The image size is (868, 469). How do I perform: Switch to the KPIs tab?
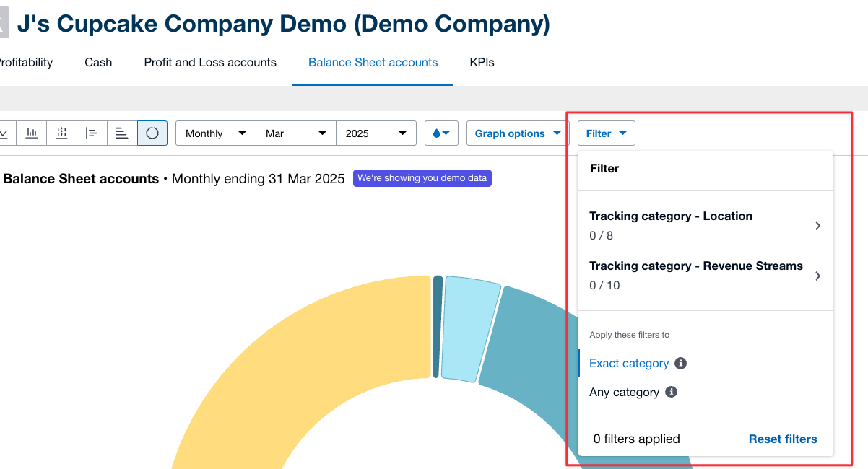[x=482, y=62]
